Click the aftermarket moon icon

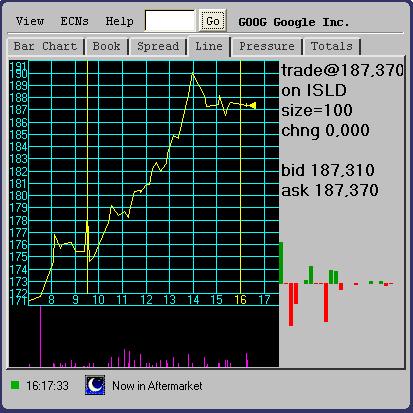[x=95, y=385]
